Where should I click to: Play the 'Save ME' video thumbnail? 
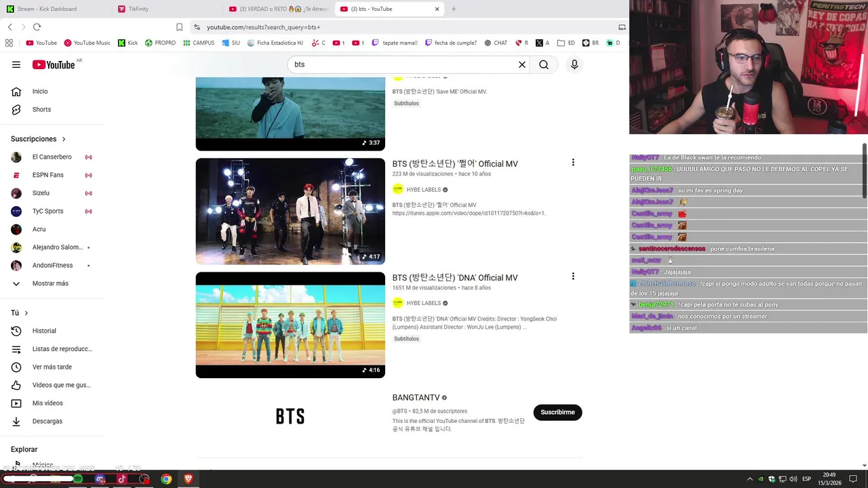point(290,114)
